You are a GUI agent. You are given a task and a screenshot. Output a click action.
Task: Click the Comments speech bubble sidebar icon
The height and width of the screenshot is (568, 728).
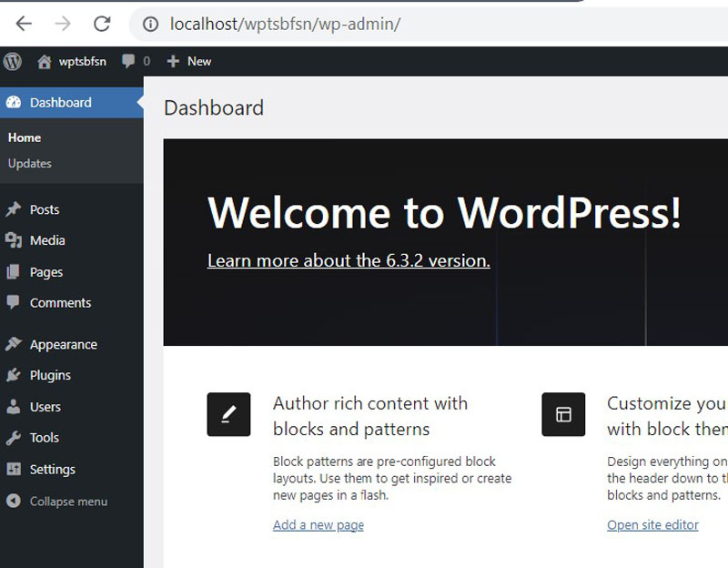pos(14,302)
